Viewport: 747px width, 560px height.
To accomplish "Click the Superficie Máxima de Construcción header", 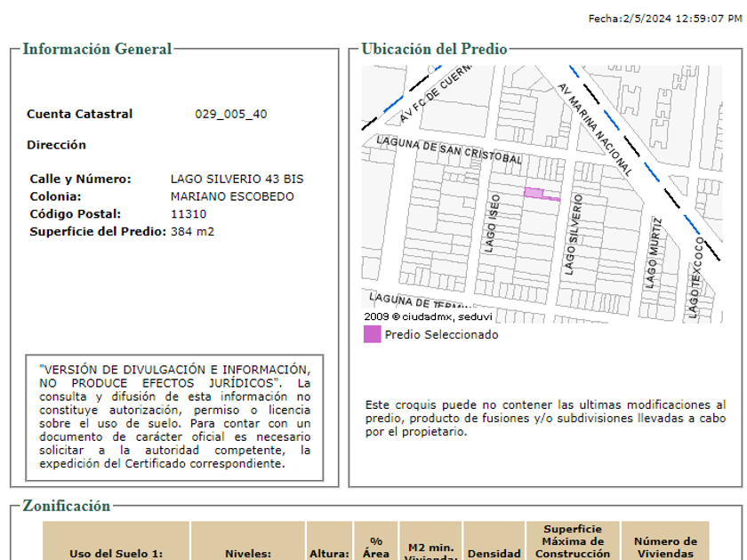I will click(x=572, y=541).
